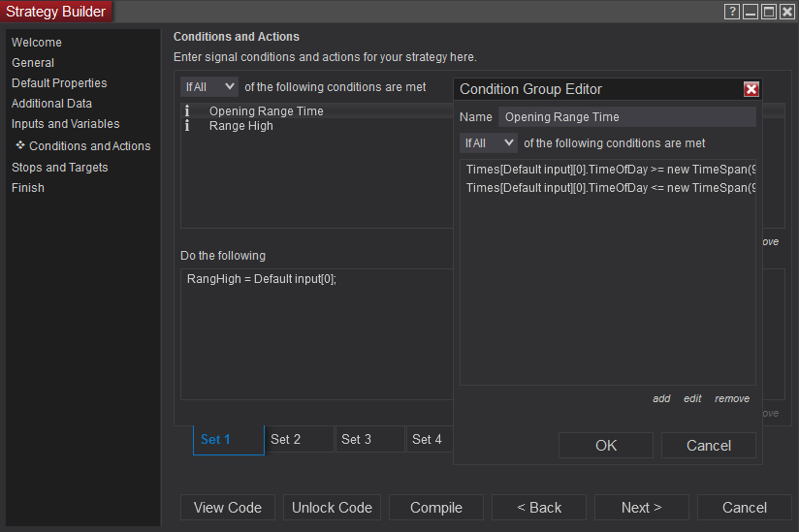Click the remove link in editor
Image resolution: width=799 pixels, height=532 pixels.
(732, 398)
